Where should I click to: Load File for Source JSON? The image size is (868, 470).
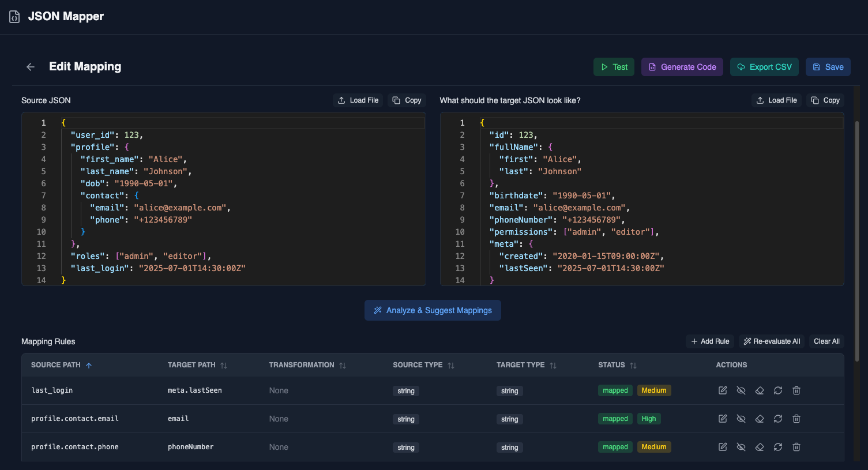click(358, 100)
